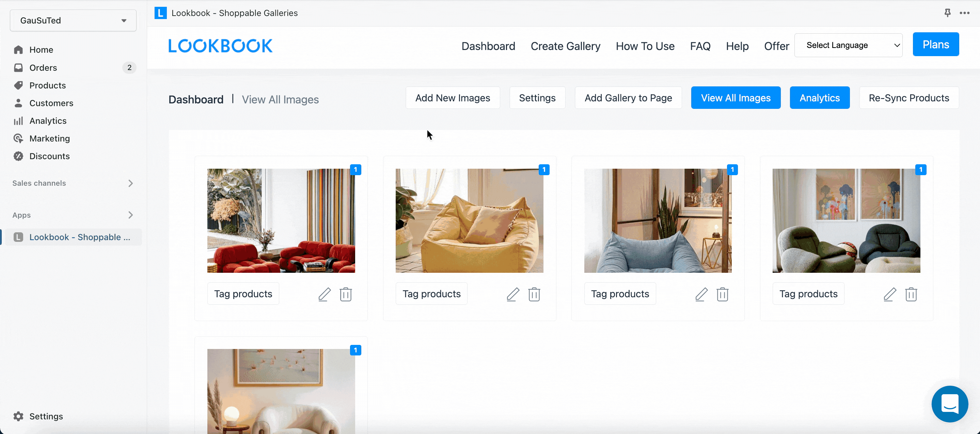Go to Customers in sidebar
The width and height of the screenshot is (980, 434).
pos(51,103)
